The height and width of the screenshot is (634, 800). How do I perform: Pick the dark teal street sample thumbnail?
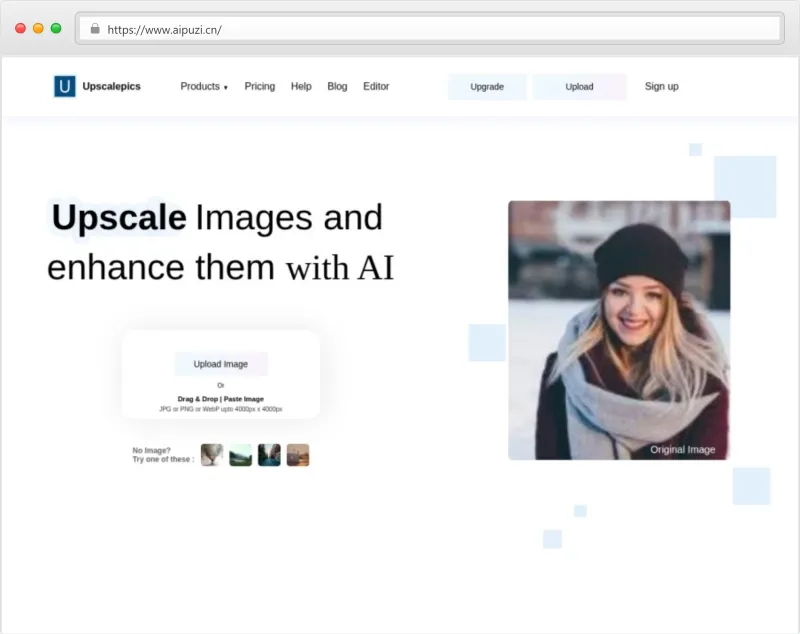[269, 455]
